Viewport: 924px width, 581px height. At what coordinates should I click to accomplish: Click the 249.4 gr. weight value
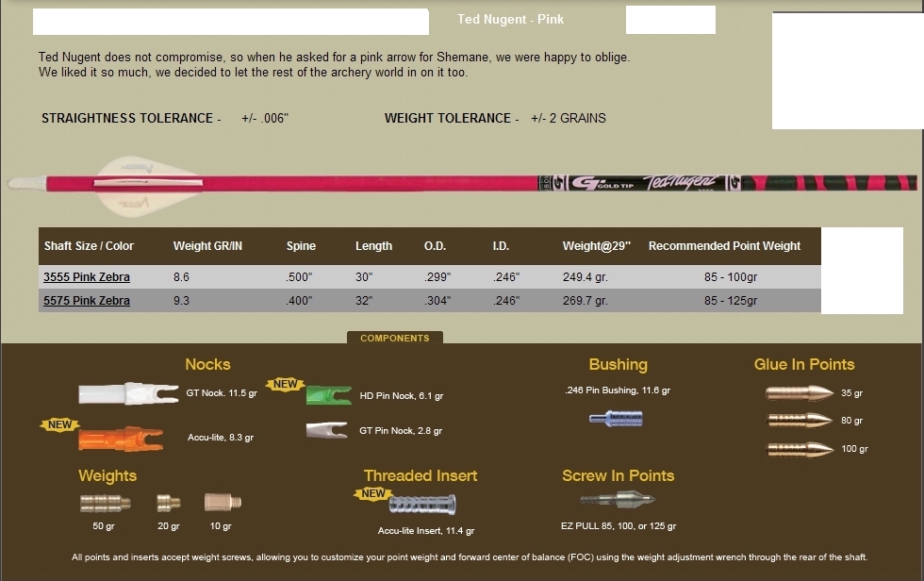coord(586,277)
